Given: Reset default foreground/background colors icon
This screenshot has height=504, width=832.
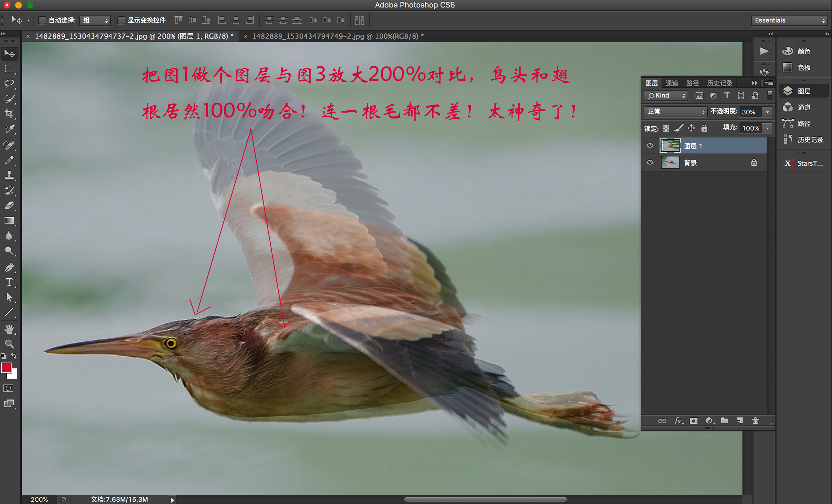Looking at the screenshot, I should pyautogui.click(x=3, y=356).
